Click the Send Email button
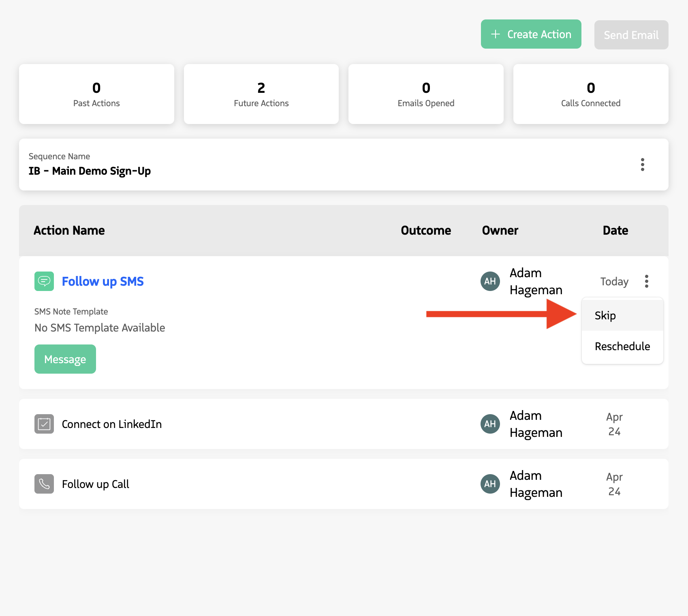This screenshot has height=616, width=688. tap(631, 35)
